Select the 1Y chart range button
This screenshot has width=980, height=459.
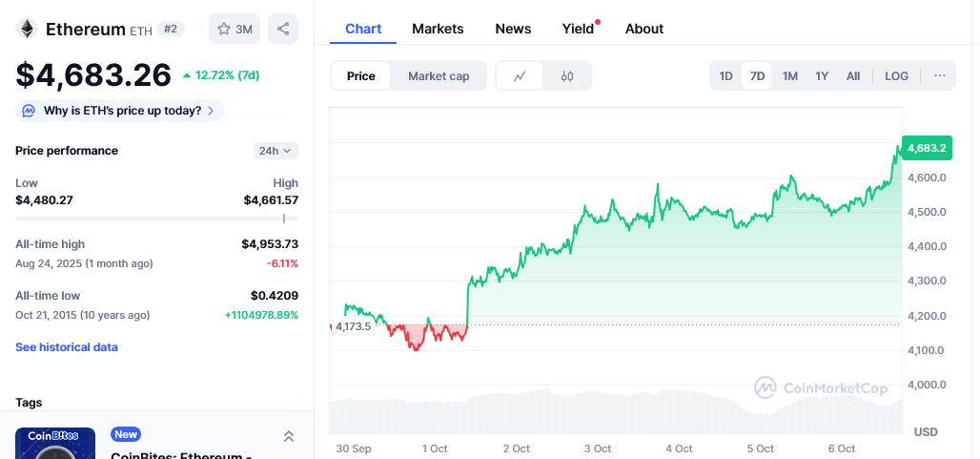(x=822, y=76)
